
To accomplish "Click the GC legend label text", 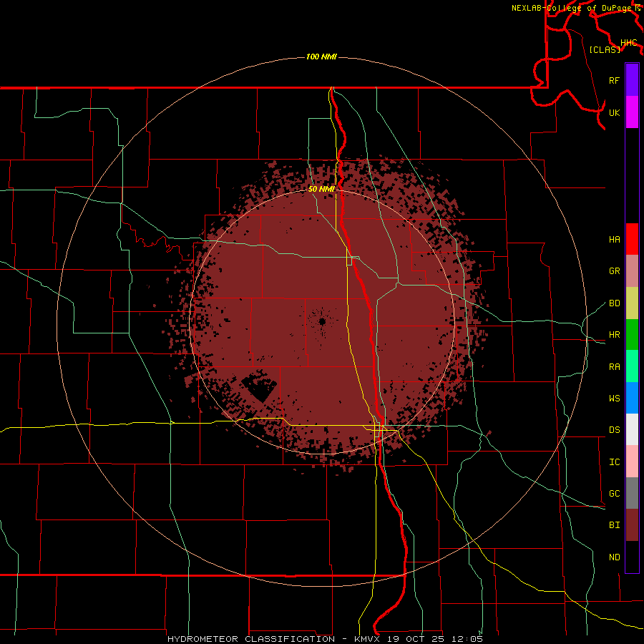I will tap(614, 494).
